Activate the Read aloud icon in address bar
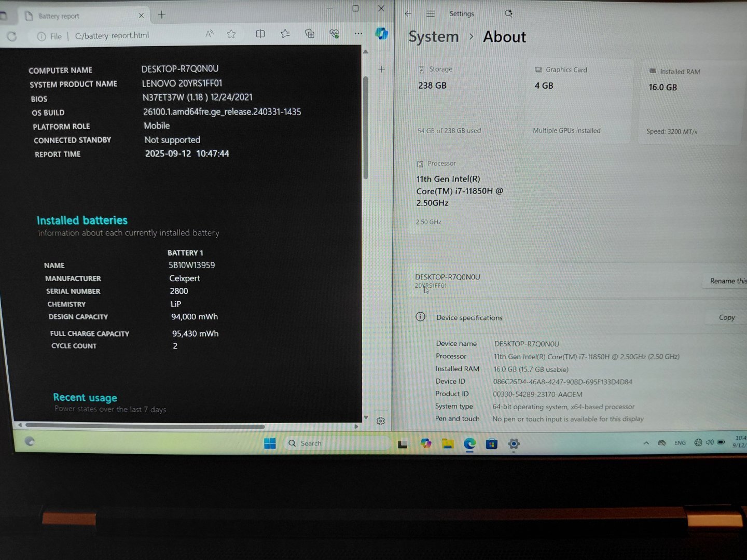This screenshot has width=747, height=560. (x=209, y=34)
